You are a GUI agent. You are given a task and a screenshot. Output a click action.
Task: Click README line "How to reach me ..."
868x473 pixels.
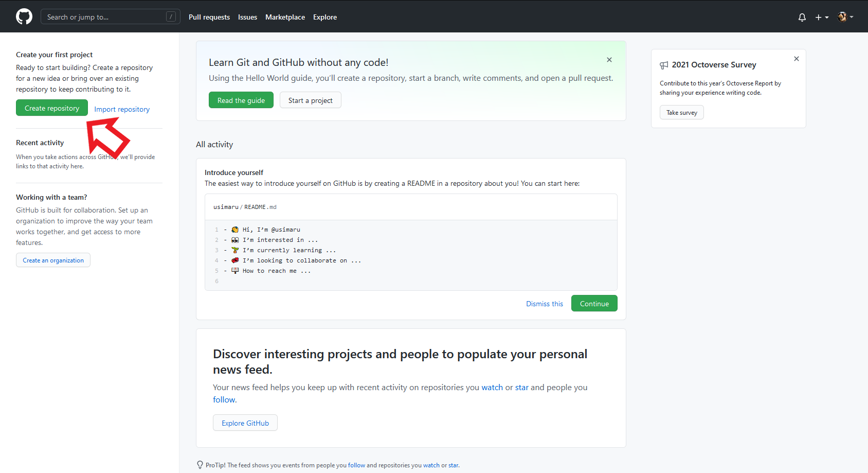[277, 271]
